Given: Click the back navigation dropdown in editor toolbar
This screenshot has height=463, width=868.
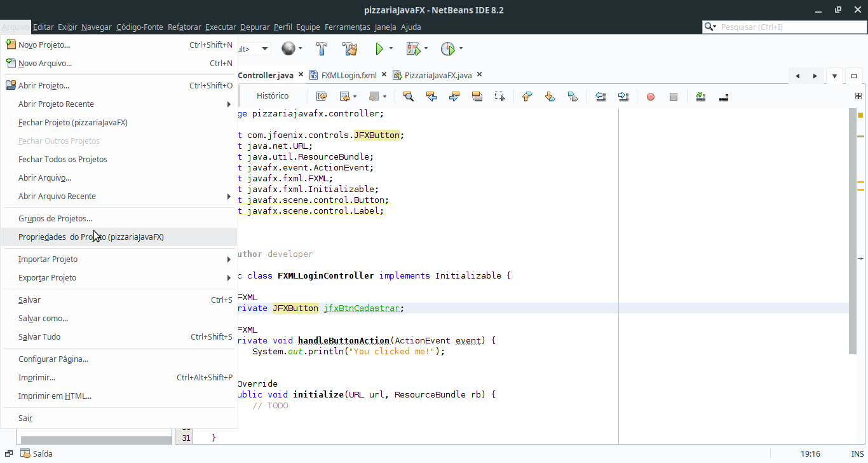Looking at the screenshot, I should 355,97.
